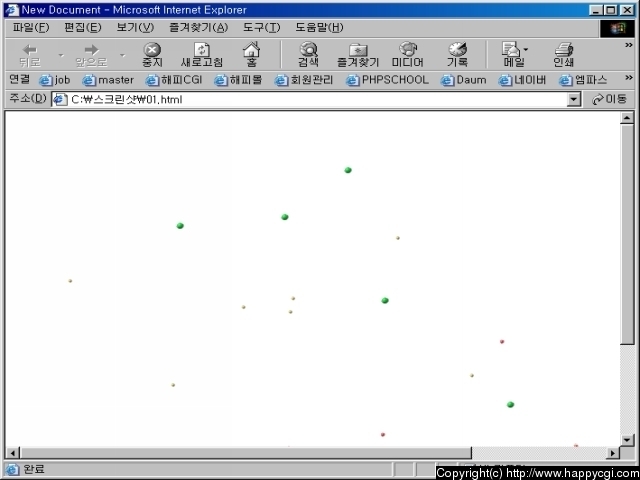Click the horizontal scrollbar right arrow
This screenshot has height=480, width=640.
(x=613, y=453)
